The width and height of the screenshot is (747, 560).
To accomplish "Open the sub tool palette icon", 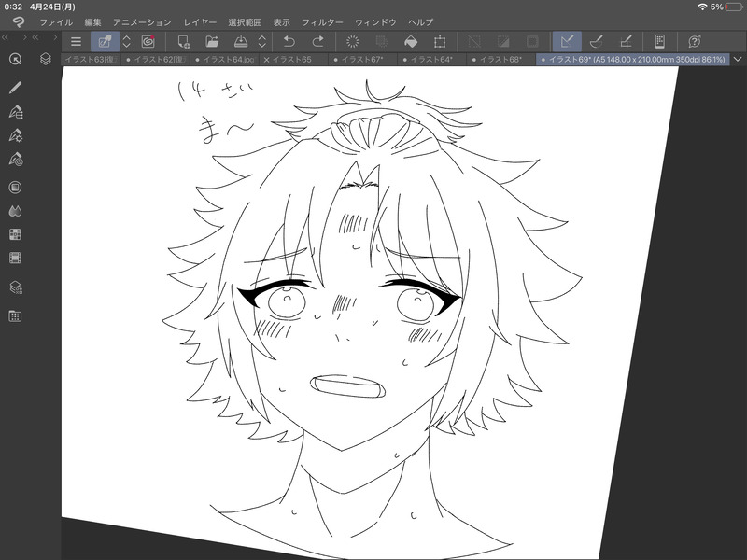I will 16,112.
